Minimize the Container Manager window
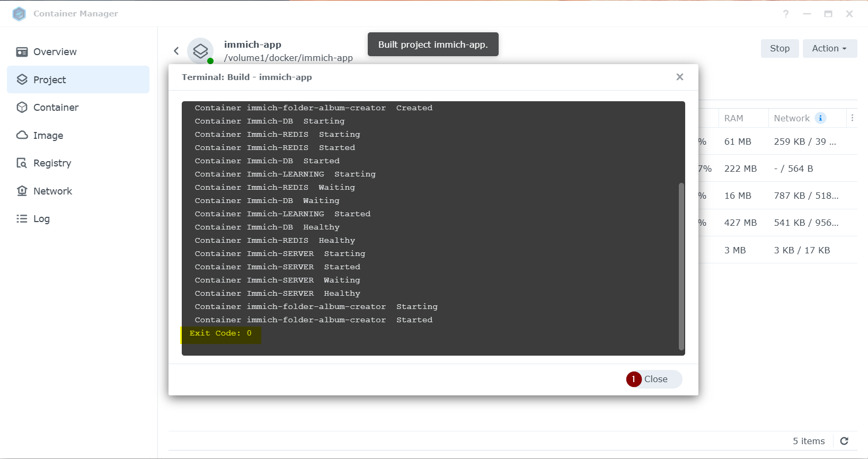The width and height of the screenshot is (868, 459). [807, 14]
